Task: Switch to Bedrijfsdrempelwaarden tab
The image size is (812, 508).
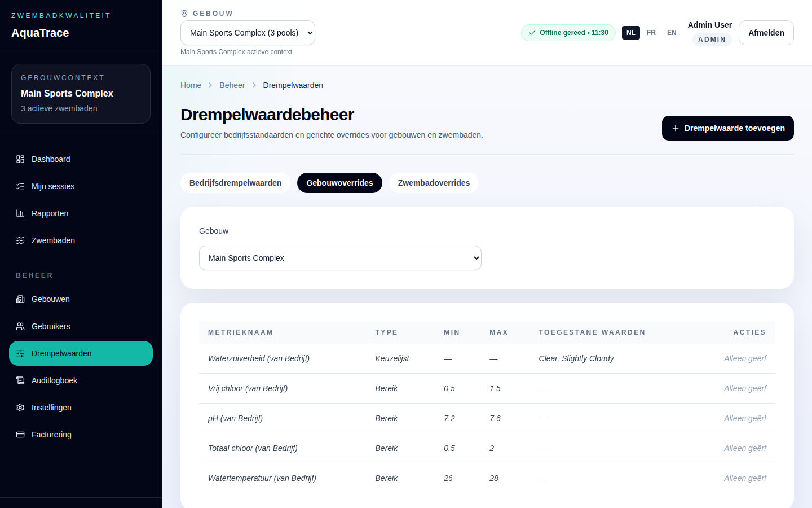Action: pyautogui.click(x=235, y=183)
